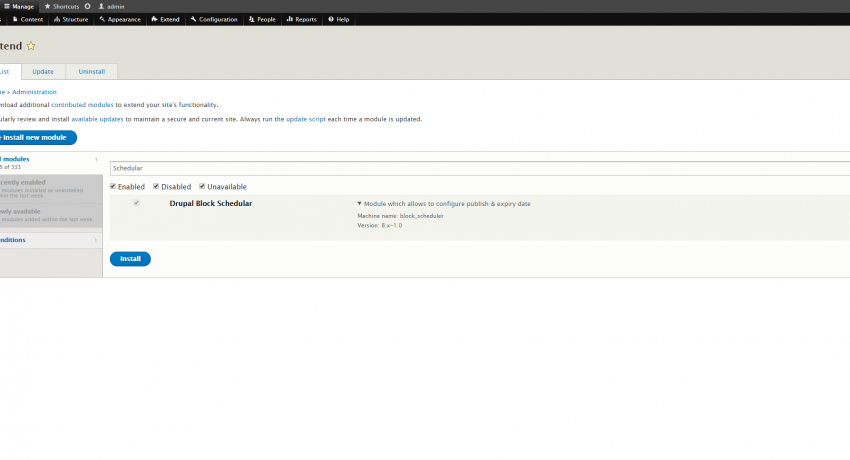
Task: Click the Drupal Block Schedular module name
Action: [211, 204]
